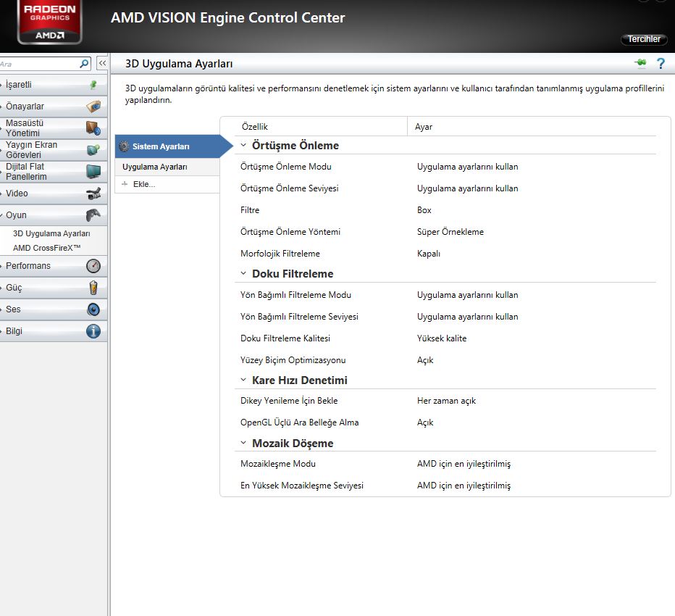Click the Güç battery icon
This screenshot has height=616, width=675.
(93, 287)
